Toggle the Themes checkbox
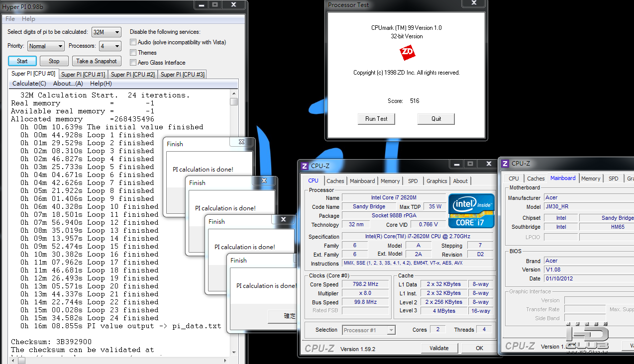This screenshot has height=364, width=634. pyautogui.click(x=133, y=52)
